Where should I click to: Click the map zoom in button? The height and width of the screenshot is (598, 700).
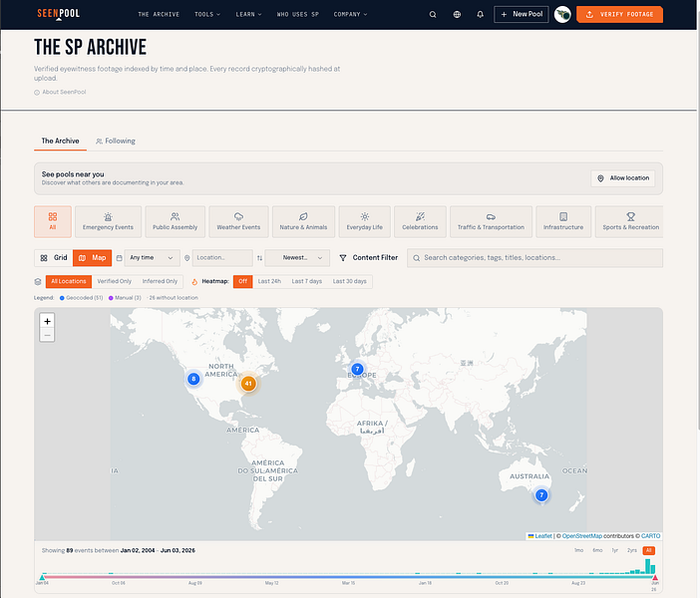[47, 321]
